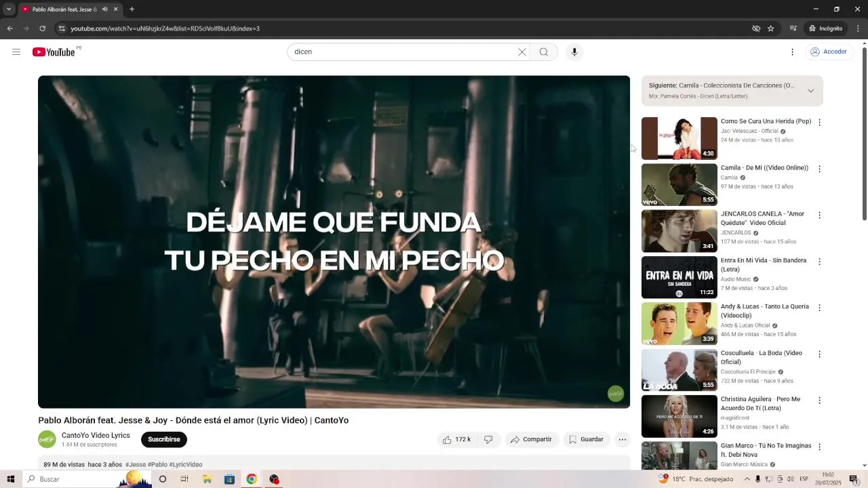
Task: Open options for Andy & Lucas video
Action: tap(819, 307)
